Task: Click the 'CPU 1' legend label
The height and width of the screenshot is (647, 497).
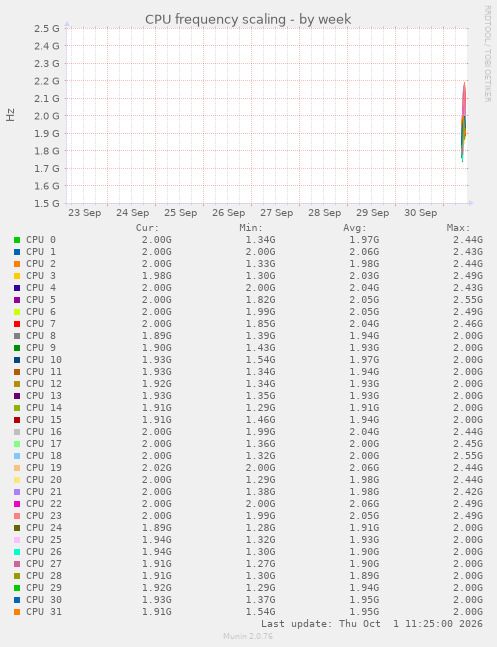Action: (41, 252)
